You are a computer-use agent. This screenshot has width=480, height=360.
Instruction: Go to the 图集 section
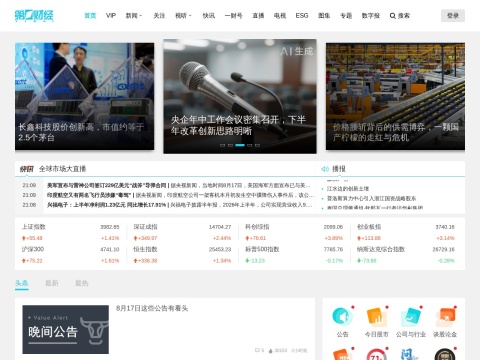point(324,16)
